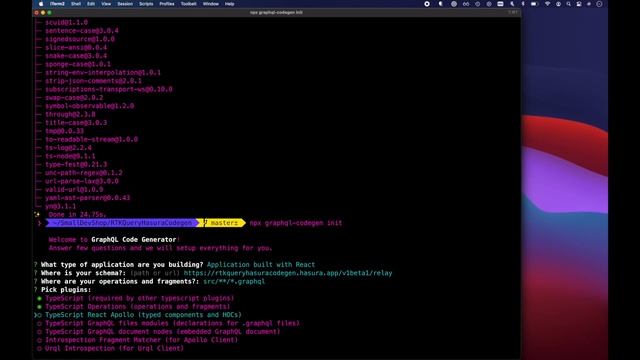Image resolution: width=640 pixels, height=360 pixels.
Task: Click the screen recording indicator icon
Action: click(427, 4)
